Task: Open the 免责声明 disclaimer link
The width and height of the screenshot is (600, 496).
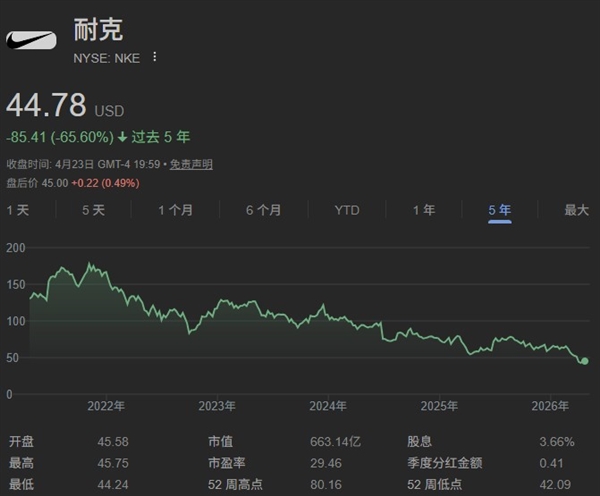Action: point(190,164)
